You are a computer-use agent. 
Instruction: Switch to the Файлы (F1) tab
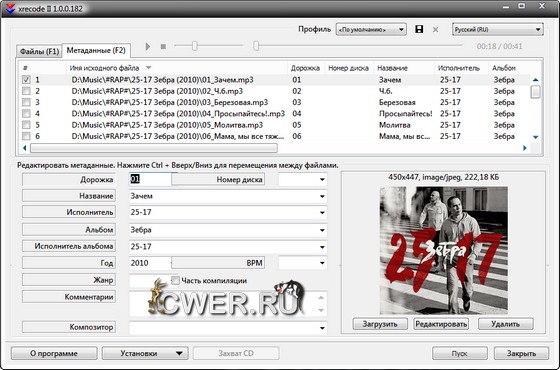click(39, 51)
